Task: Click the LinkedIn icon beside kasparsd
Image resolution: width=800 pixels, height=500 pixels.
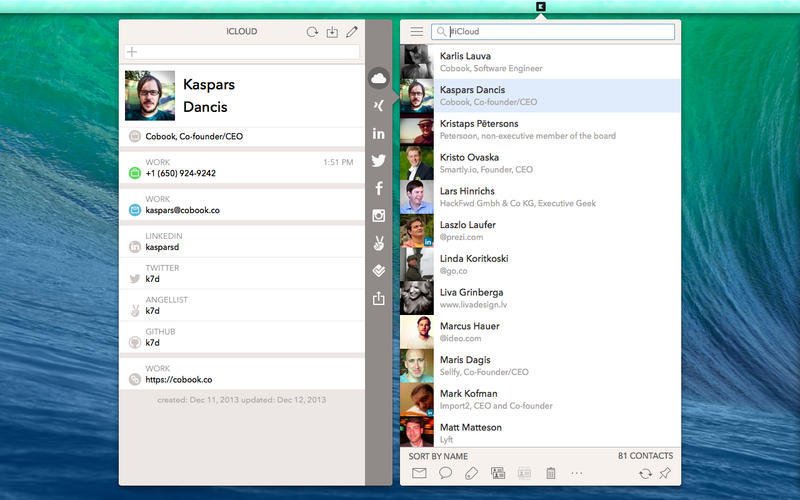Action: (135, 247)
